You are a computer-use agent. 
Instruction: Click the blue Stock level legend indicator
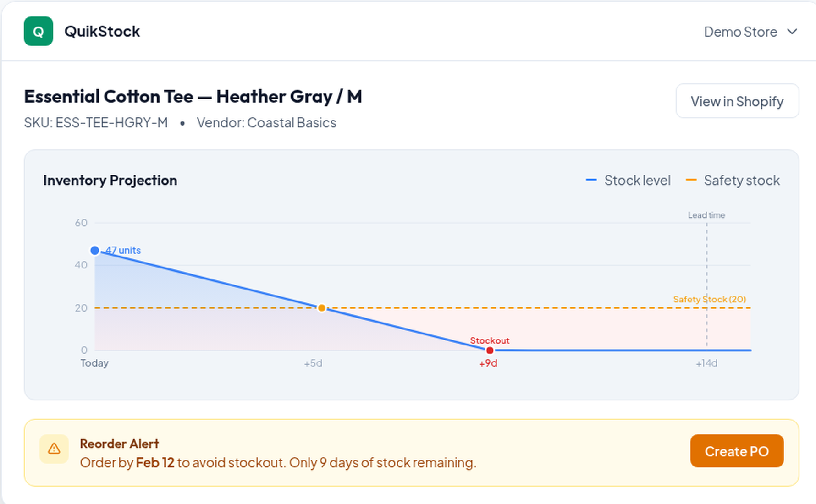coord(590,180)
